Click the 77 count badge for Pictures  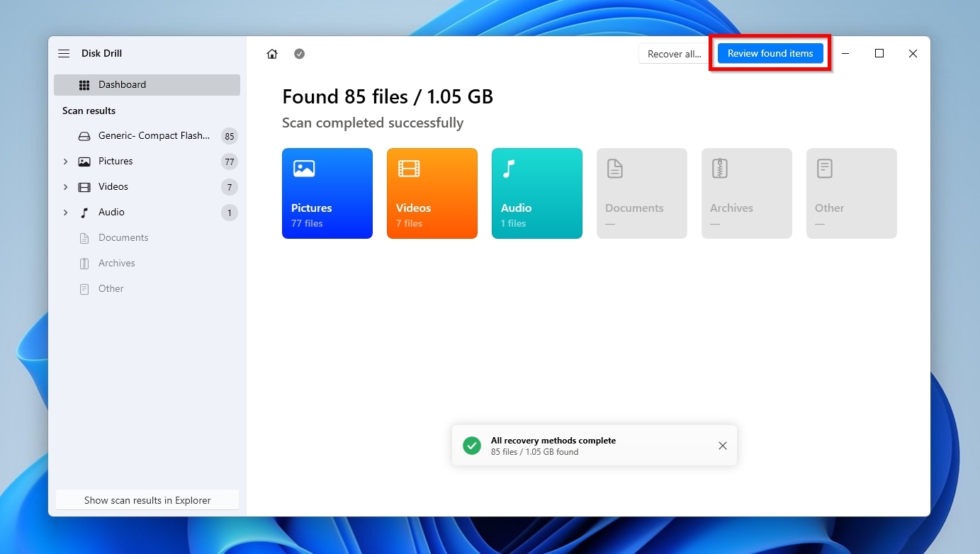[x=229, y=162]
